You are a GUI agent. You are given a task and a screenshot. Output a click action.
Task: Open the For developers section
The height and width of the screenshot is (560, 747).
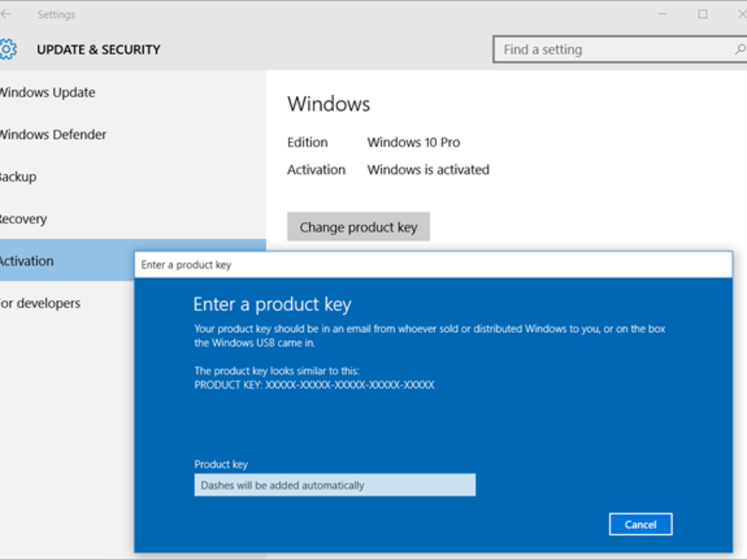pyautogui.click(x=67, y=303)
